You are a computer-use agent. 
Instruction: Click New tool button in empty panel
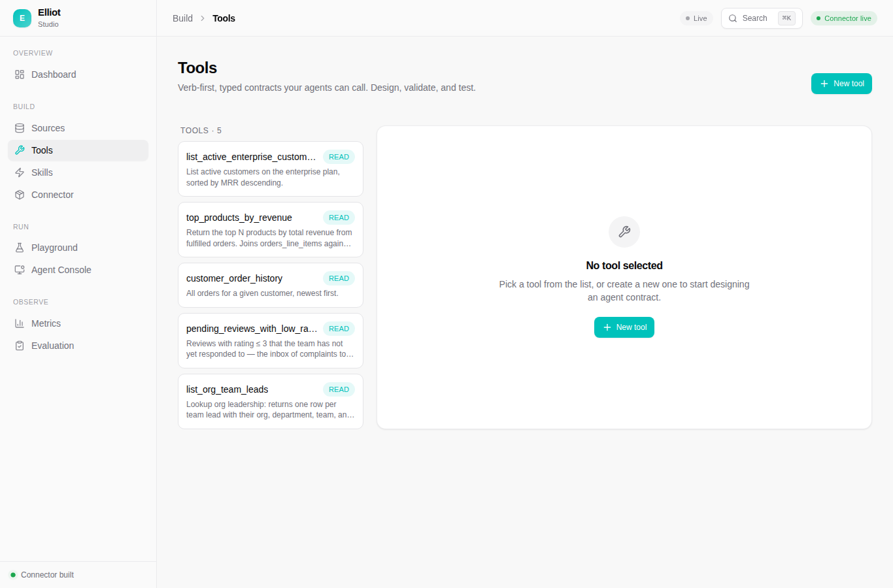[624, 327]
